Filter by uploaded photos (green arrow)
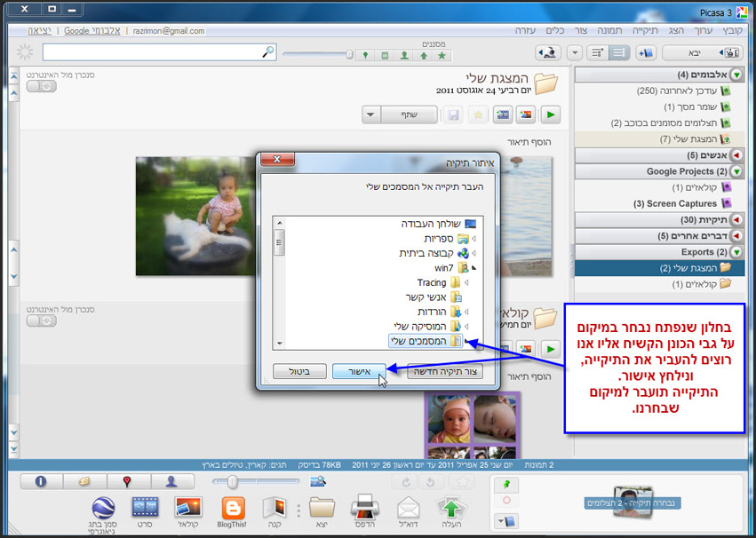 click(424, 56)
